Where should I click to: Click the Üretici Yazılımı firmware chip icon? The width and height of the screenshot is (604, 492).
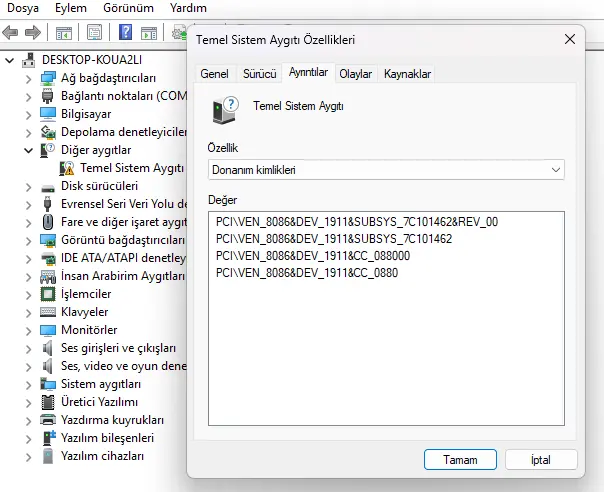(x=48, y=402)
